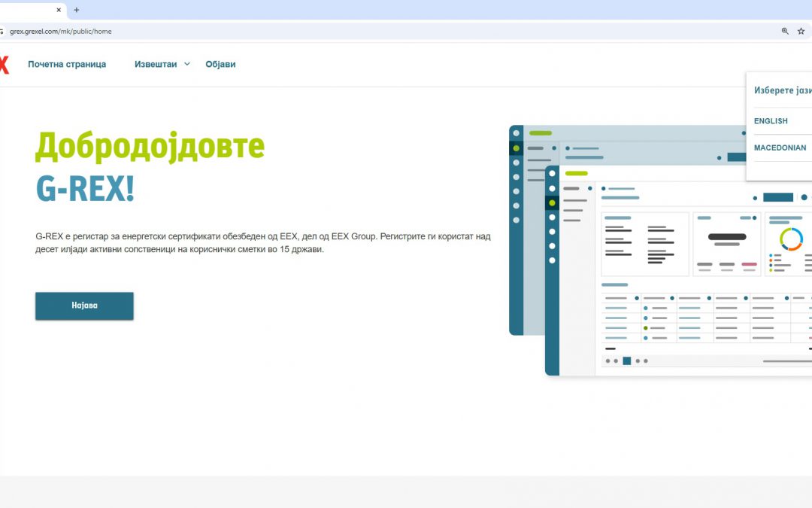This screenshot has width=812, height=508.
Task: Open a new browser tab
Action: point(76,10)
